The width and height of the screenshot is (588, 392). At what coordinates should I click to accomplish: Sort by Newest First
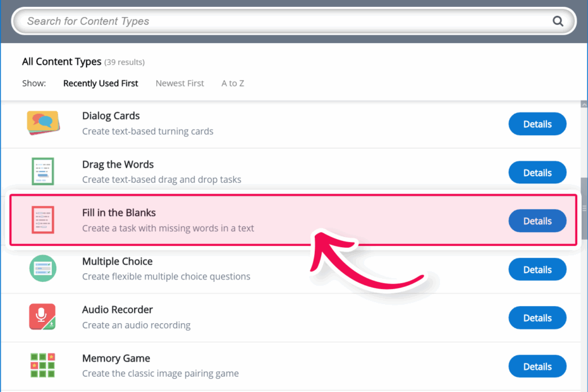click(x=180, y=83)
